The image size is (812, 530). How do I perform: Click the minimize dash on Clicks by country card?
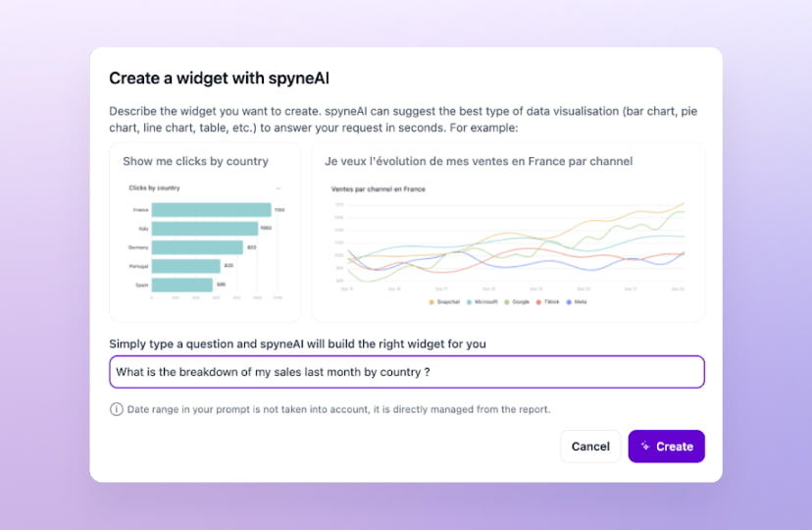coord(279,188)
